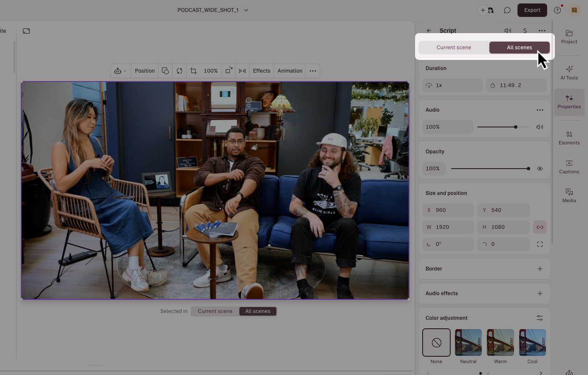Open the Project panel

569,36
